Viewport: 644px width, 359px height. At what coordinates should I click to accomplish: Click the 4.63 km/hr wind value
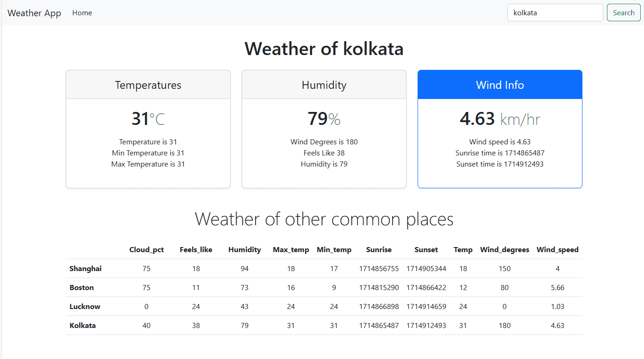click(x=500, y=119)
